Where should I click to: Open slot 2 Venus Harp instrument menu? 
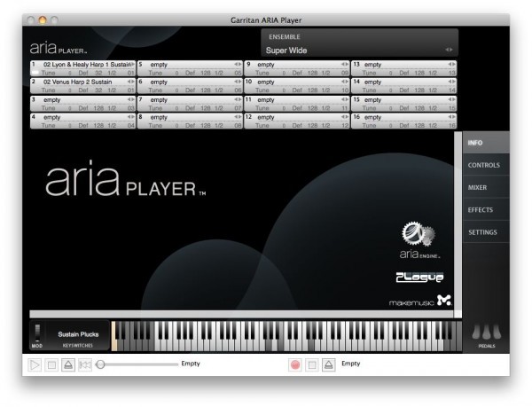click(x=131, y=82)
